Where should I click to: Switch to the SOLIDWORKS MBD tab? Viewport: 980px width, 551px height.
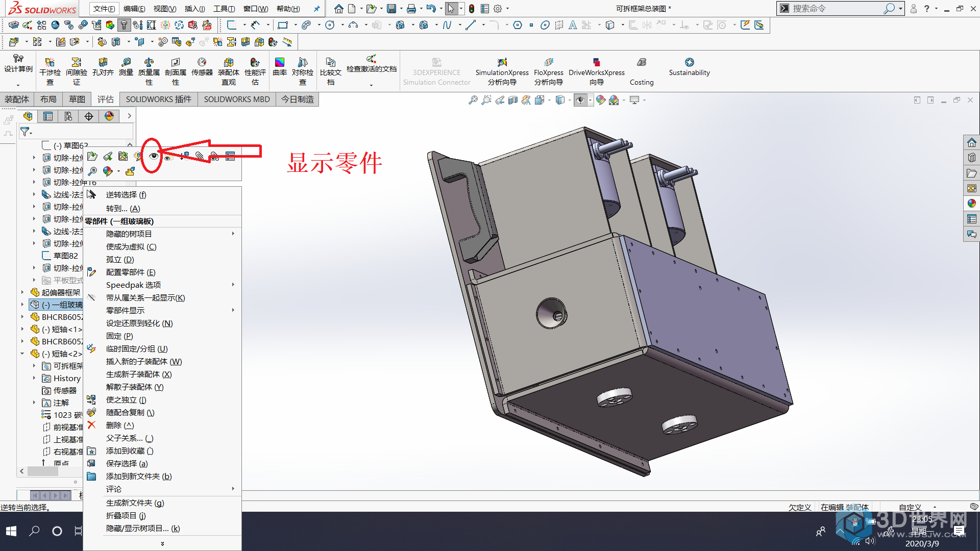tap(237, 99)
